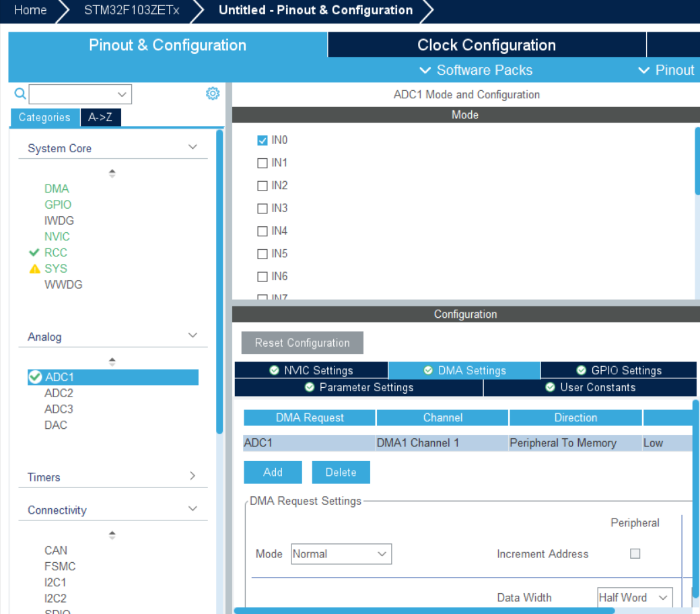The width and height of the screenshot is (700, 614).
Task: Collapse the Analog category
Action: (193, 335)
